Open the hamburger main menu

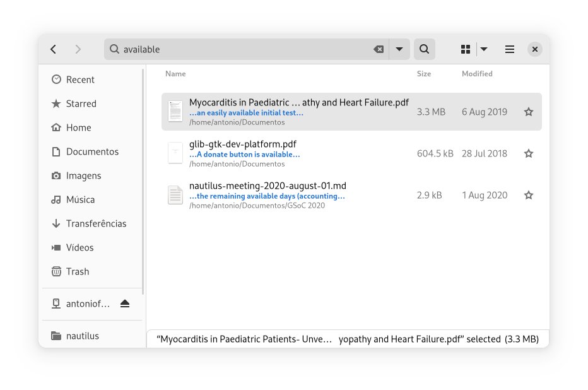[509, 49]
